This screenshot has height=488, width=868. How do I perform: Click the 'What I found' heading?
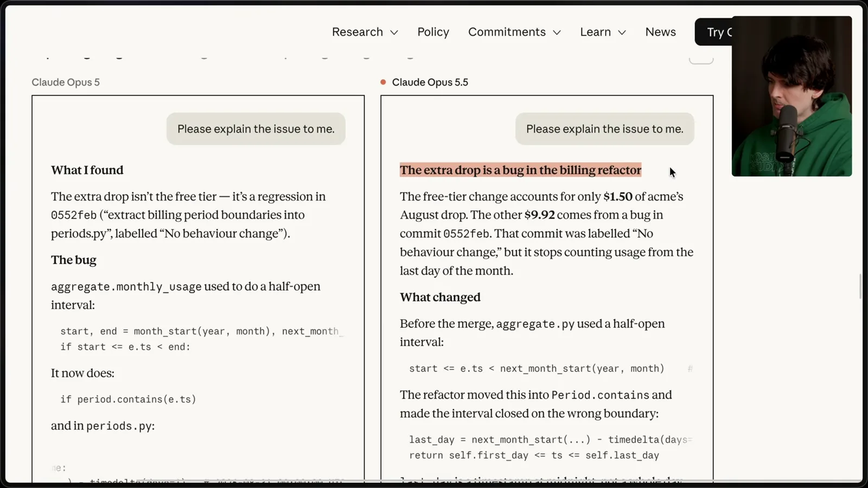(87, 170)
